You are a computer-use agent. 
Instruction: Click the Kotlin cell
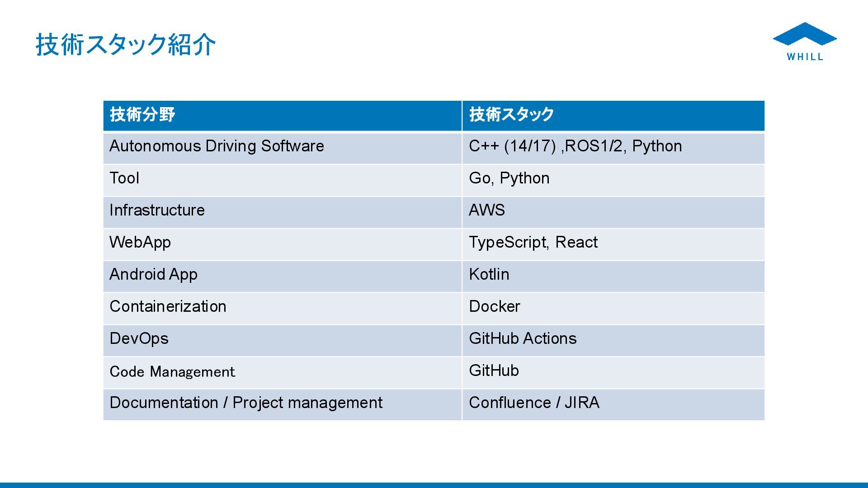[489, 275]
